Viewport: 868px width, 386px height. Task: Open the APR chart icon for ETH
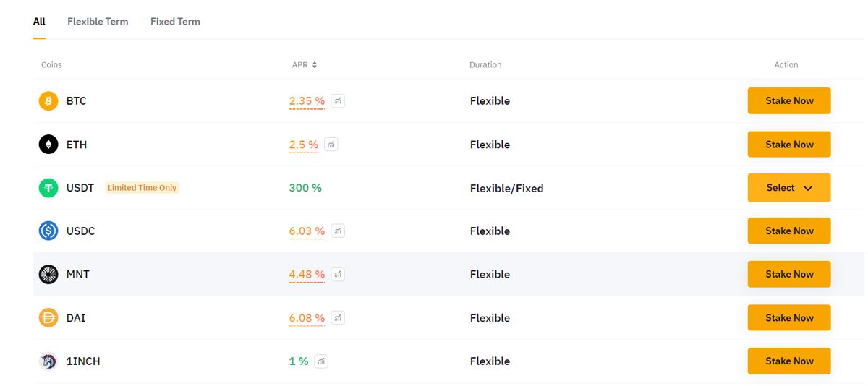coord(331,145)
